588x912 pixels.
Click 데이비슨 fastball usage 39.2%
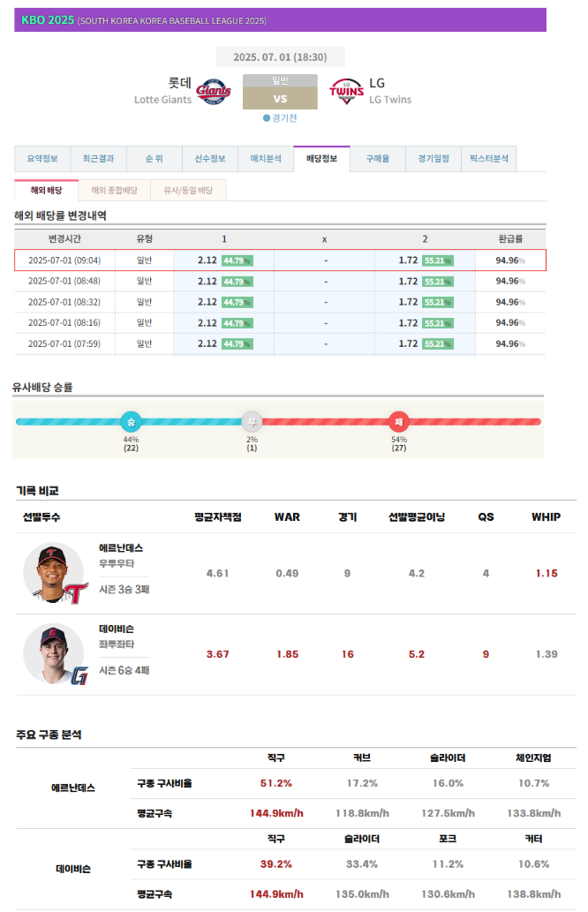coord(275,864)
